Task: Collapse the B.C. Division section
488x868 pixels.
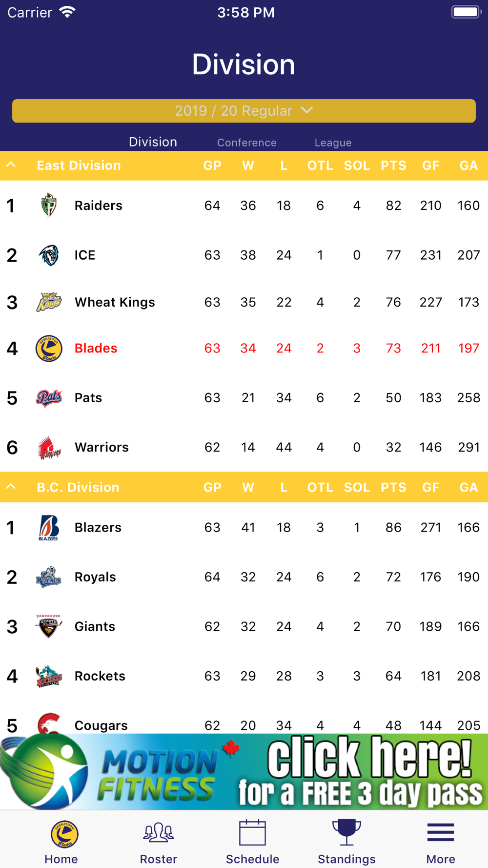Action: (x=11, y=487)
